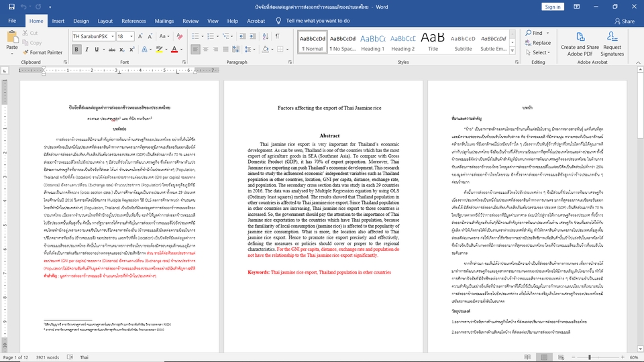The image size is (644, 362).
Task: Apply yellow text highlight color
Action: pos(159,50)
